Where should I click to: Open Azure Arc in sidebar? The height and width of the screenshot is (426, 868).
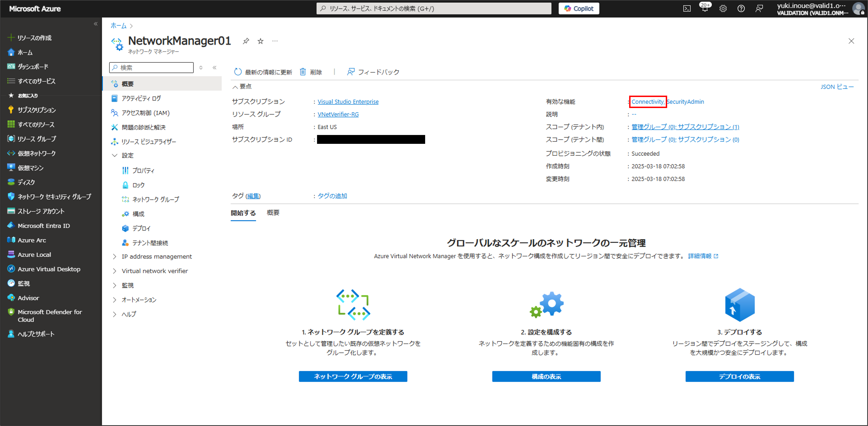(27, 240)
